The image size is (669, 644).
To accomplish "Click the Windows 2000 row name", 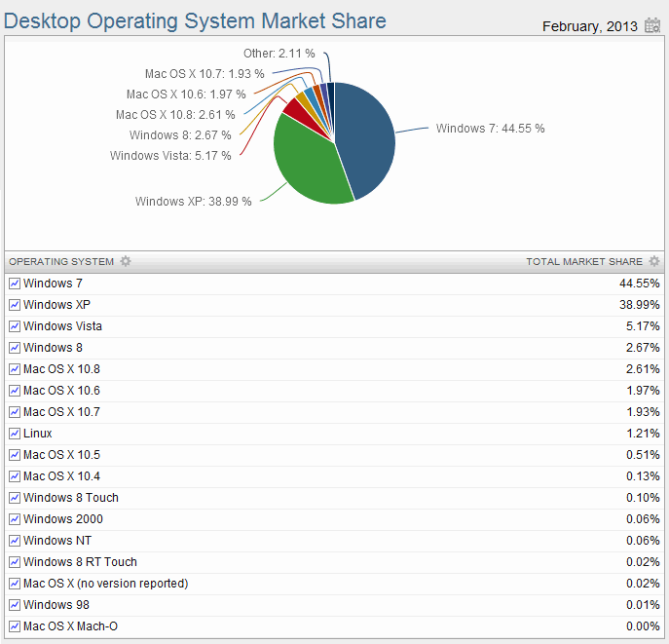I will pyautogui.click(x=63, y=519).
